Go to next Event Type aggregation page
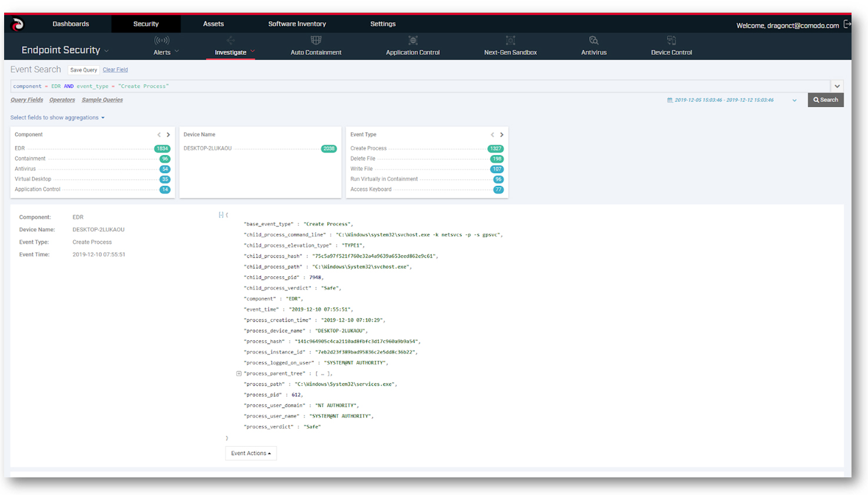This screenshot has width=868, height=495. click(502, 135)
